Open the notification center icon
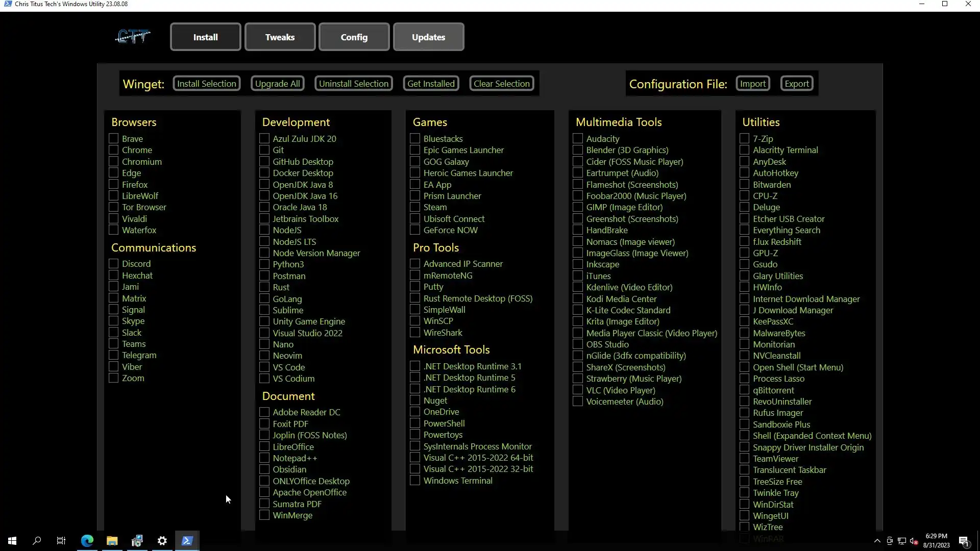The width and height of the screenshot is (980, 551). 964,541
